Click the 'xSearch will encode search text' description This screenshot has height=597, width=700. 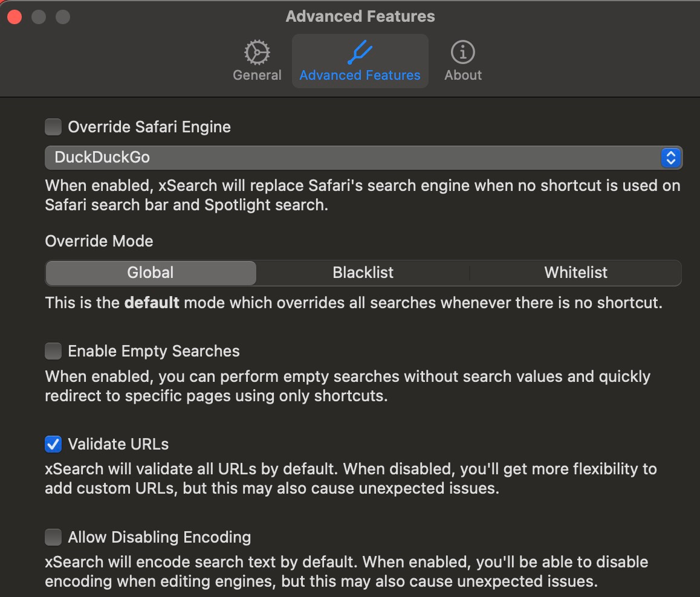click(346, 572)
